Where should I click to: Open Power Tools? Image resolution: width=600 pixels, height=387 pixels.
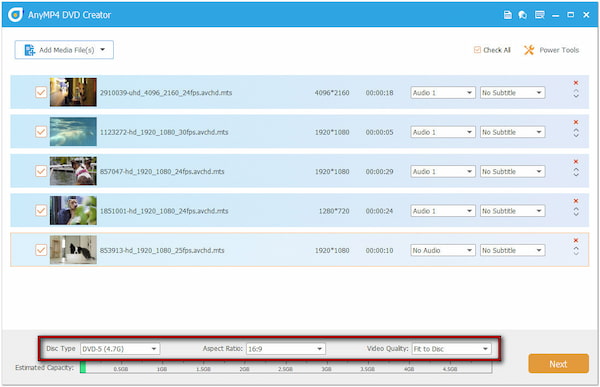coord(551,50)
